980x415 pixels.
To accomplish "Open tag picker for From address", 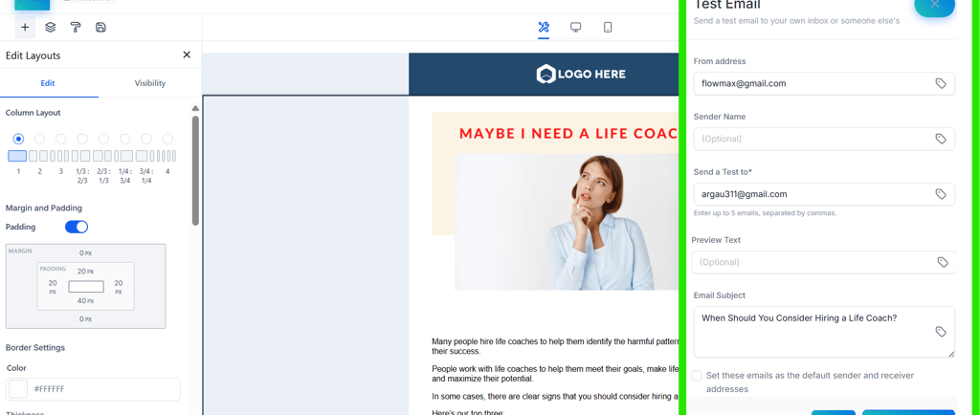I will click(941, 83).
